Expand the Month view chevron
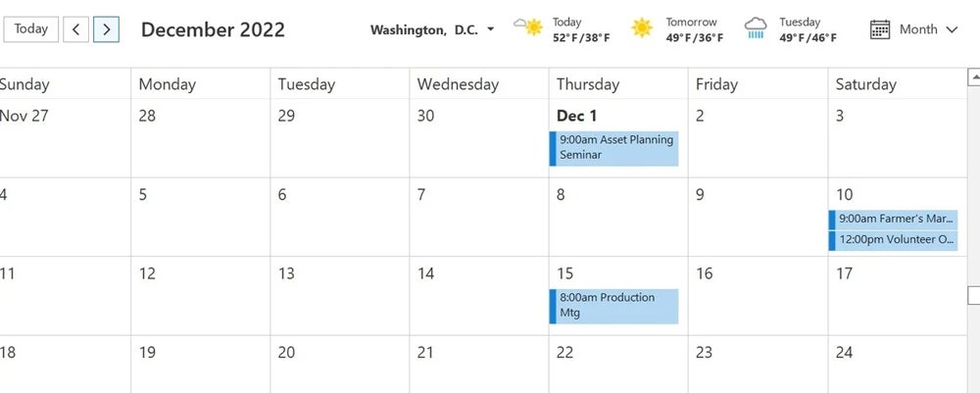Viewport: 980px width, 393px height. (x=952, y=29)
